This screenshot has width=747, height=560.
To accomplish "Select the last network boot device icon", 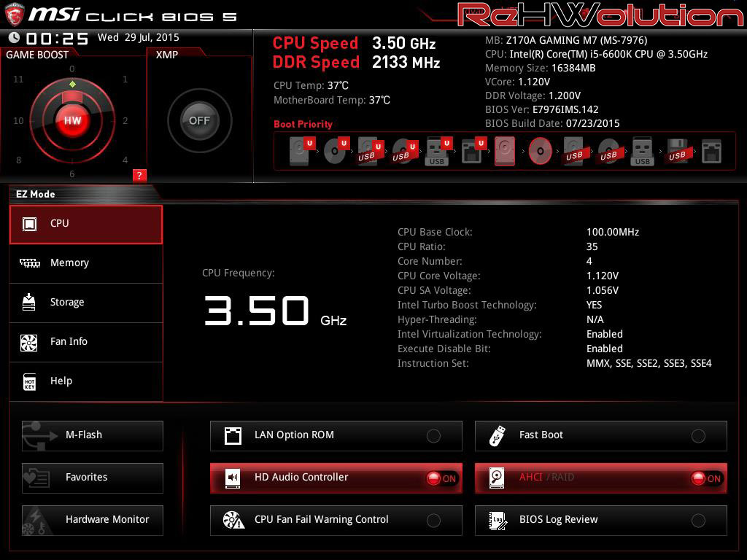I will click(711, 152).
